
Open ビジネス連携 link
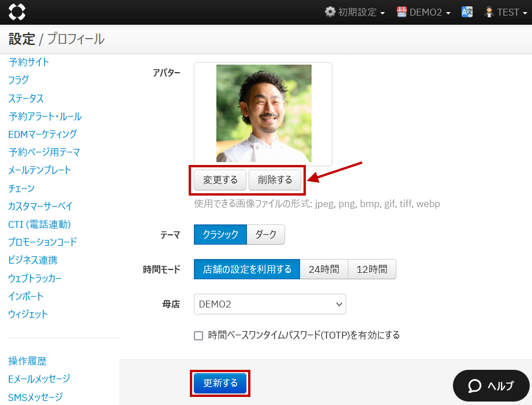click(33, 260)
